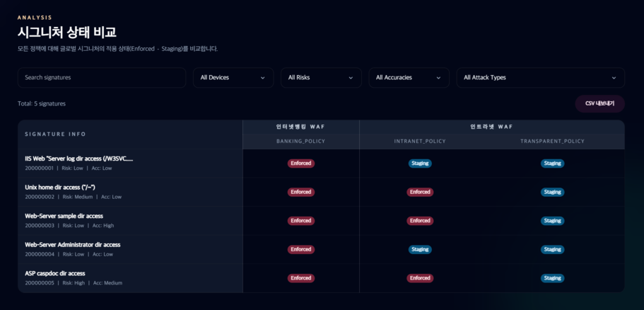Screen dimensions: 644x310
Task: Open Web-Server Administrator dir access signature
Action: click(x=72, y=245)
